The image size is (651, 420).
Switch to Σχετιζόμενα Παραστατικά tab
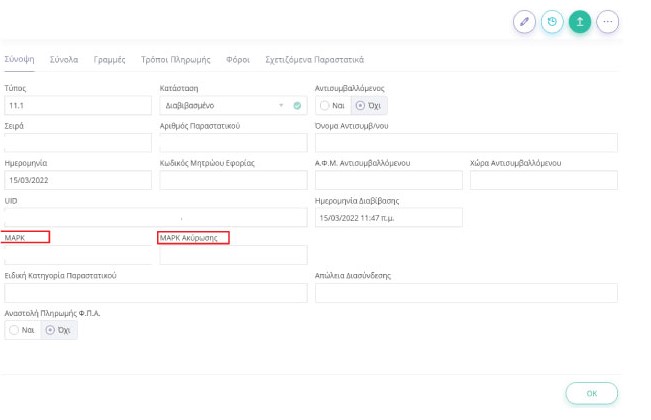tap(313, 60)
